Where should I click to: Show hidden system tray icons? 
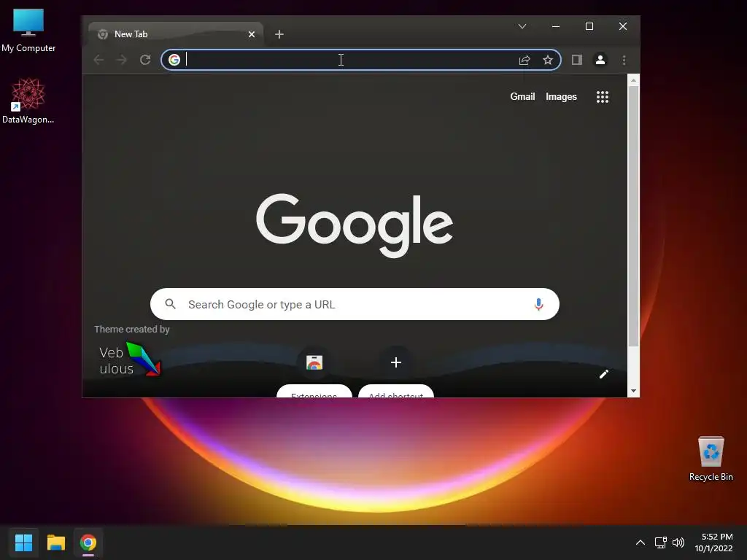click(x=640, y=542)
